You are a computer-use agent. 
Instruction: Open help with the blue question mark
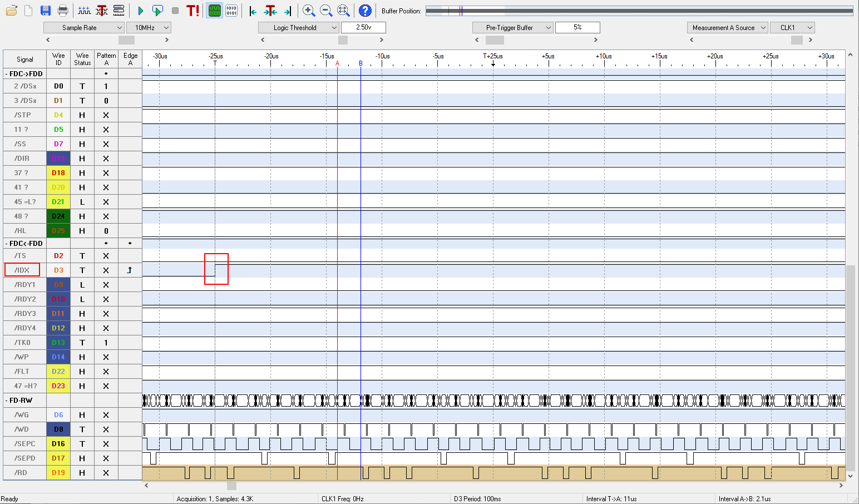tap(365, 11)
